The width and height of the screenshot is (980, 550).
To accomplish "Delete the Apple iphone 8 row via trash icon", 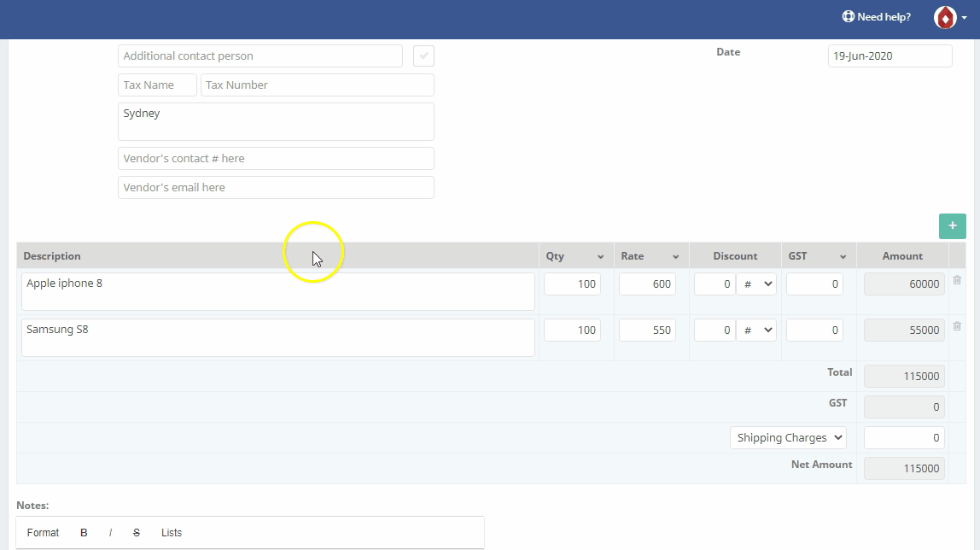I will click(956, 279).
